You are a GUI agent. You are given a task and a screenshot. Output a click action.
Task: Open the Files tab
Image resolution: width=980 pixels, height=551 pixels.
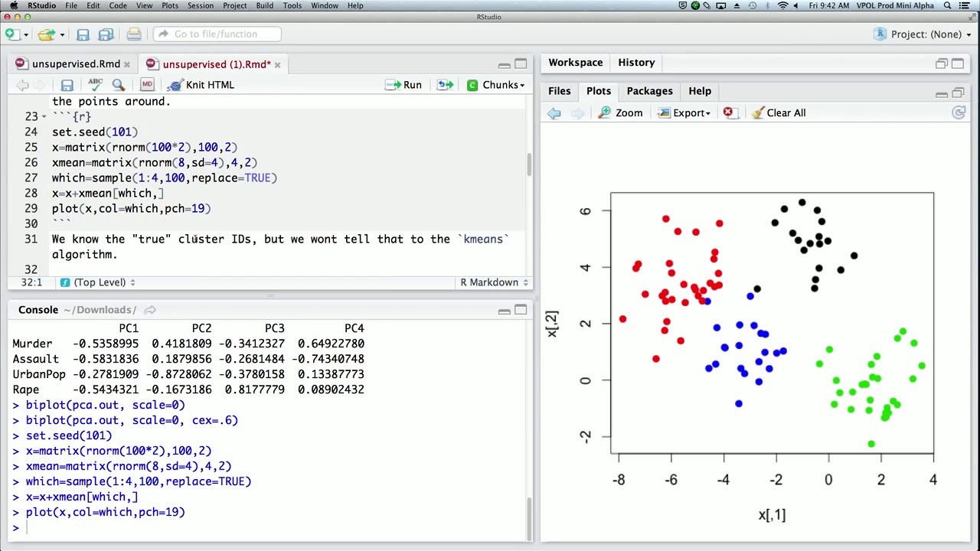[560, 91]
